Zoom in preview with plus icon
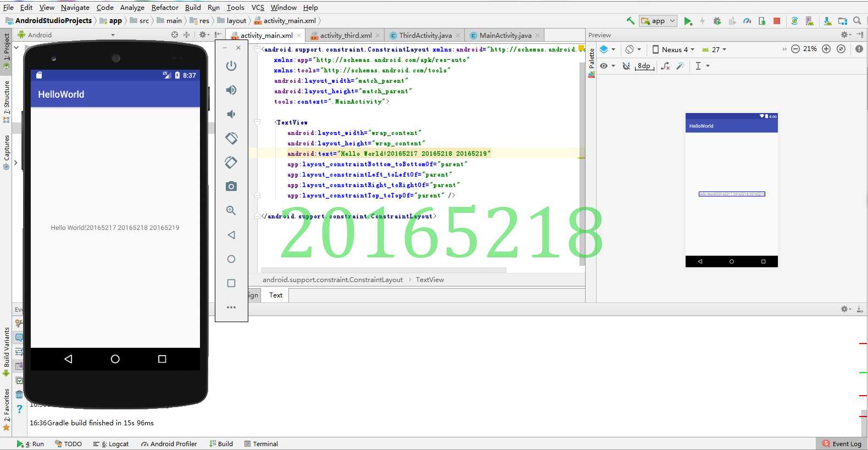The image size is (868, 450). click(x=826, y=49)
